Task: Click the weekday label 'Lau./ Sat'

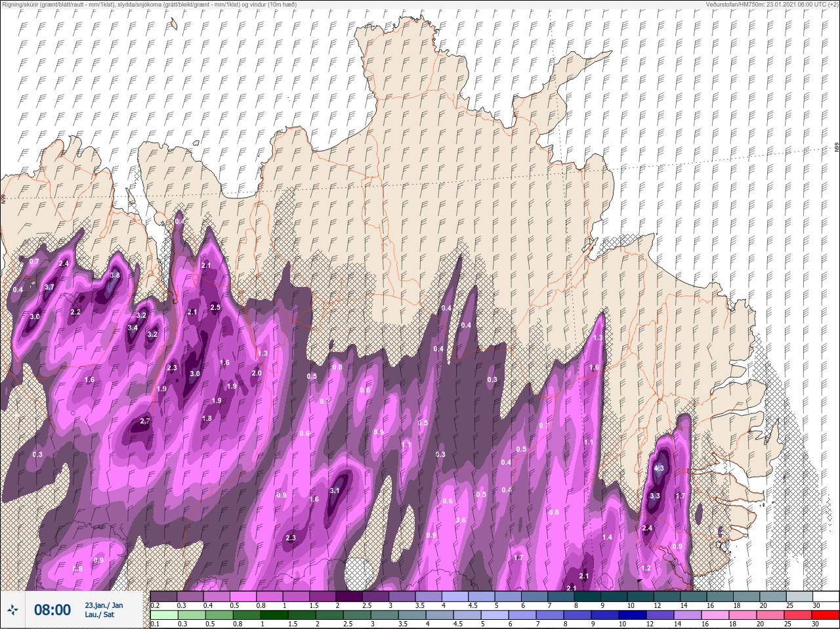Action: click(100, 615)
